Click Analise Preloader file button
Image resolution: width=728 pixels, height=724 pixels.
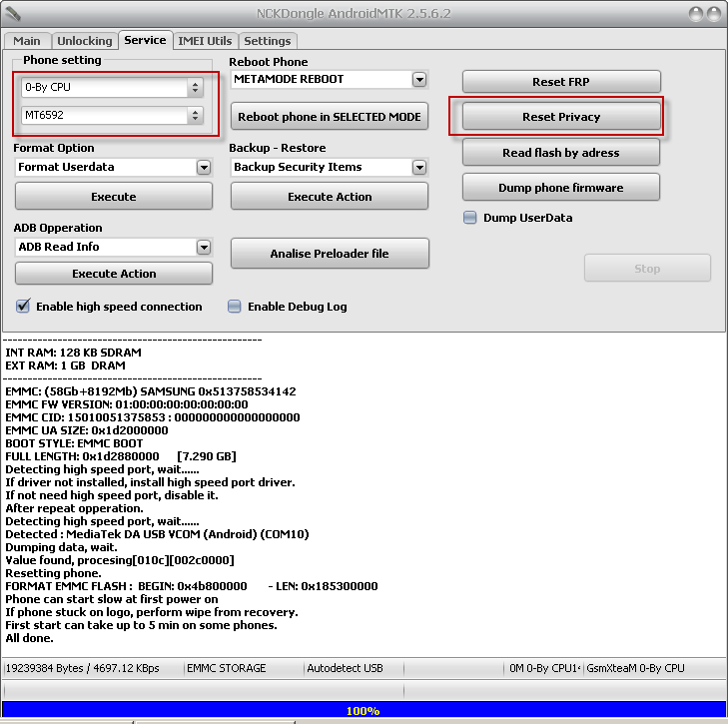click(x=330, y=254)
